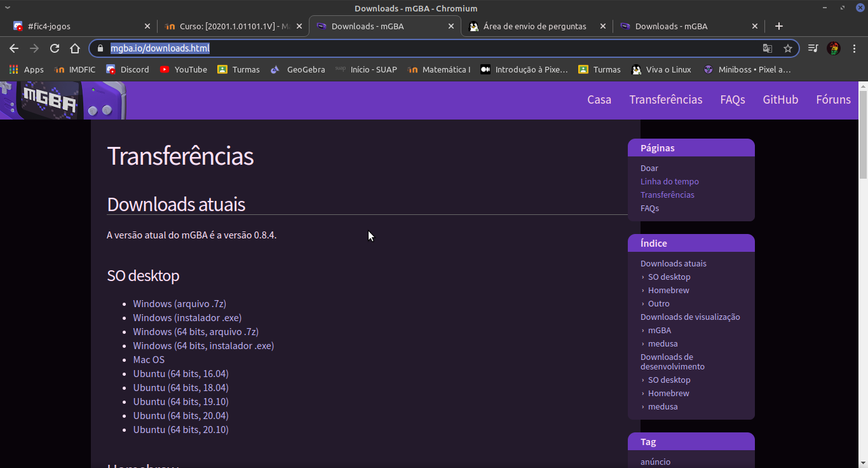This screenshot has height=468, width=868.
Task: Open the GeoGebra bookmark
Action: click(x=298, y=69)
